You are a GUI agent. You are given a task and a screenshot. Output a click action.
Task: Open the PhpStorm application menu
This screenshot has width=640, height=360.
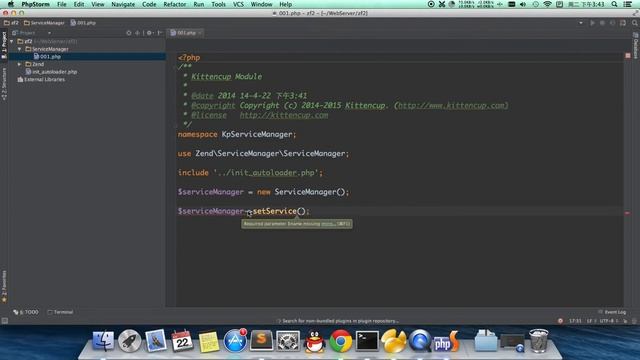pos(36,4)
